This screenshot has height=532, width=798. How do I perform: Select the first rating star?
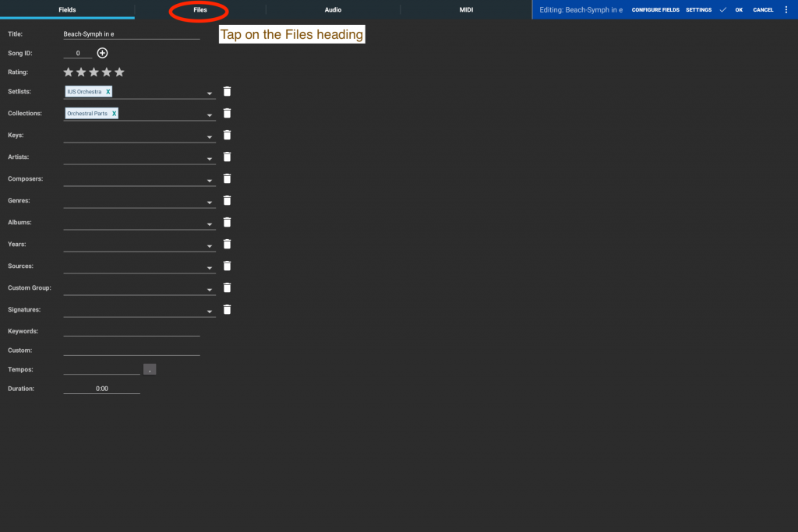coord(69,72)
